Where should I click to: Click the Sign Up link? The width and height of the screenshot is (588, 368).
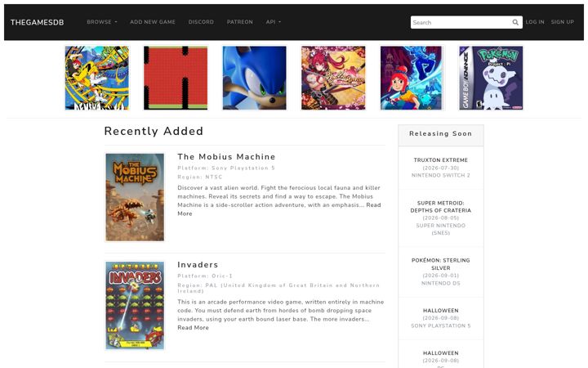[x=563, y=22]
